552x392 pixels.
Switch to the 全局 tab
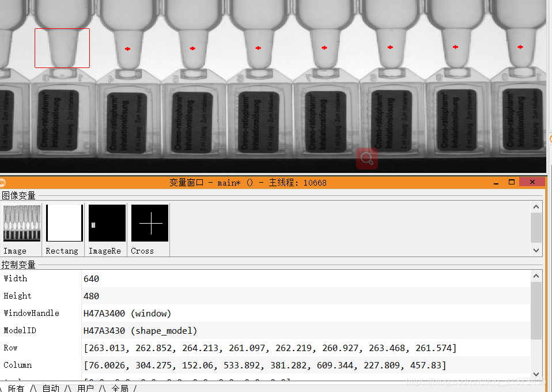click(120, 388)
